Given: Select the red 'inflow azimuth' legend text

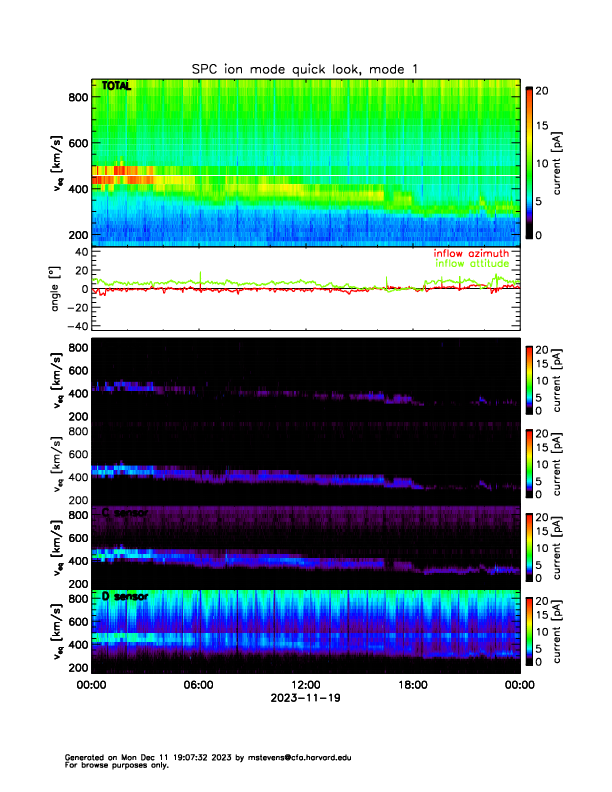Looking at the screenshot, I should (471, 254).
